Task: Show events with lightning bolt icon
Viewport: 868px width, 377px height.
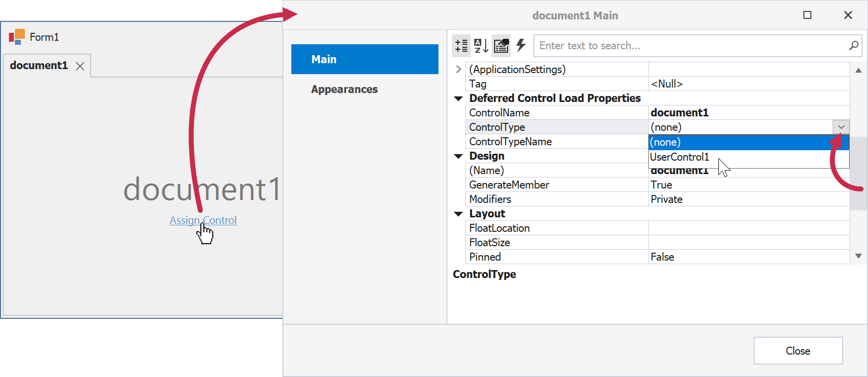Action: click(x=521, y=46)
